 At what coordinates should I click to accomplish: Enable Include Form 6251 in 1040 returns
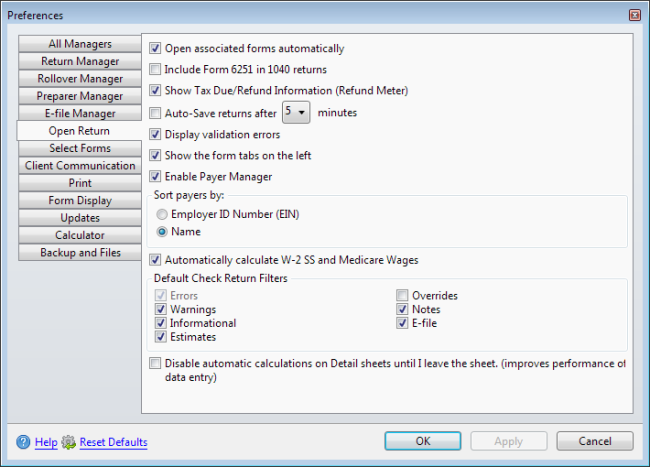[x=155, y=70]
